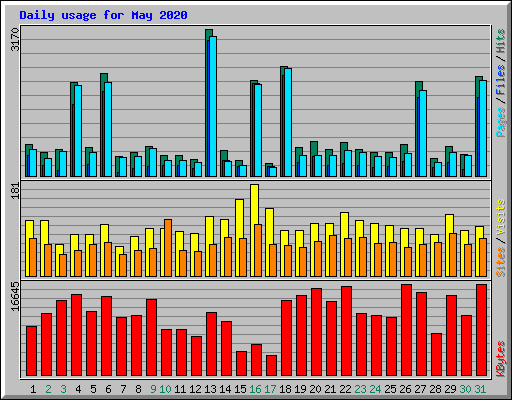Click the red KBytes bar for day 9
Image resolution: width=512 pixels, height=400 pixels.
(151, 337)
